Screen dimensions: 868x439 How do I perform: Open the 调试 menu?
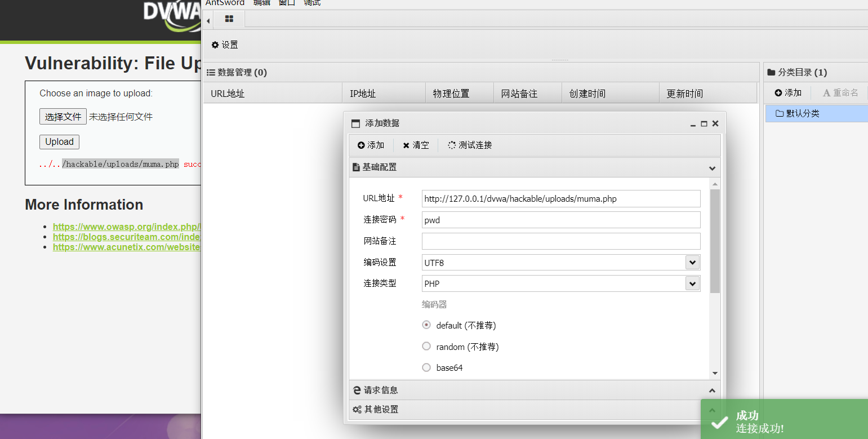pos(312,2)
